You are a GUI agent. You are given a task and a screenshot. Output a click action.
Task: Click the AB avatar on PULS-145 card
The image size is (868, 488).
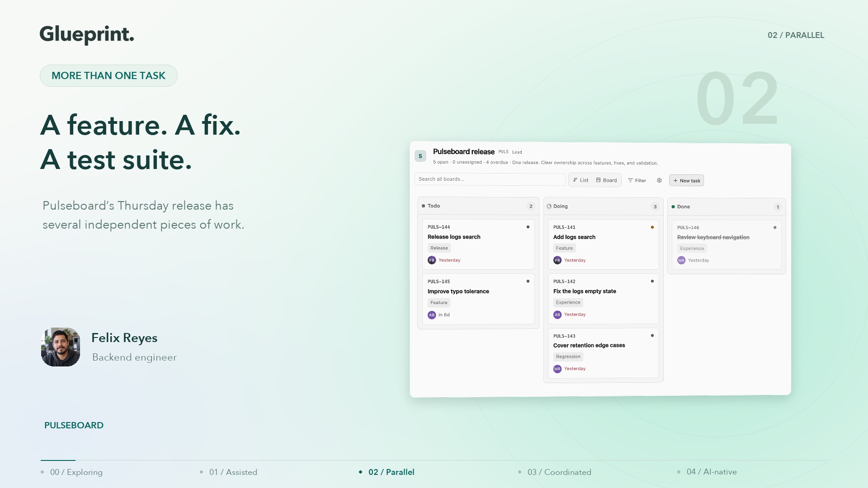tap(432, 315)
